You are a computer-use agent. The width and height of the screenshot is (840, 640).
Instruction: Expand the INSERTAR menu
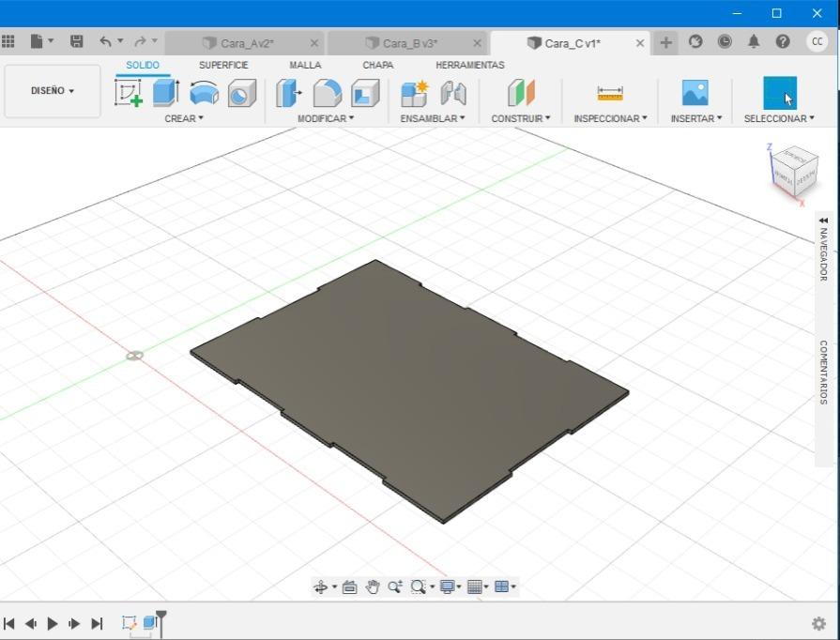pyautogui.click(x=696, y=118)
